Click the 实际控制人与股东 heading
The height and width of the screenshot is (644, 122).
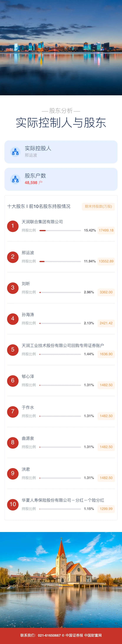point(61,123)
